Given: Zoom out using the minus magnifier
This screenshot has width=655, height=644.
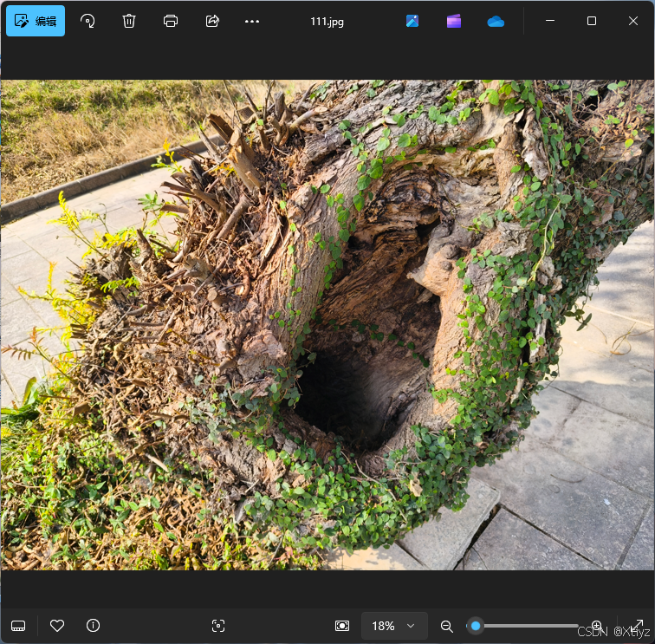Looking at the screenshot, I should click(x=447, y=626).
